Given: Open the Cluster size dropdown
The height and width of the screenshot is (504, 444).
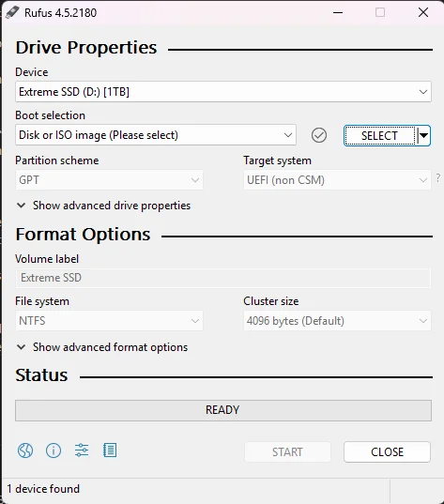Looking at the screenshot, I should 337,321.
